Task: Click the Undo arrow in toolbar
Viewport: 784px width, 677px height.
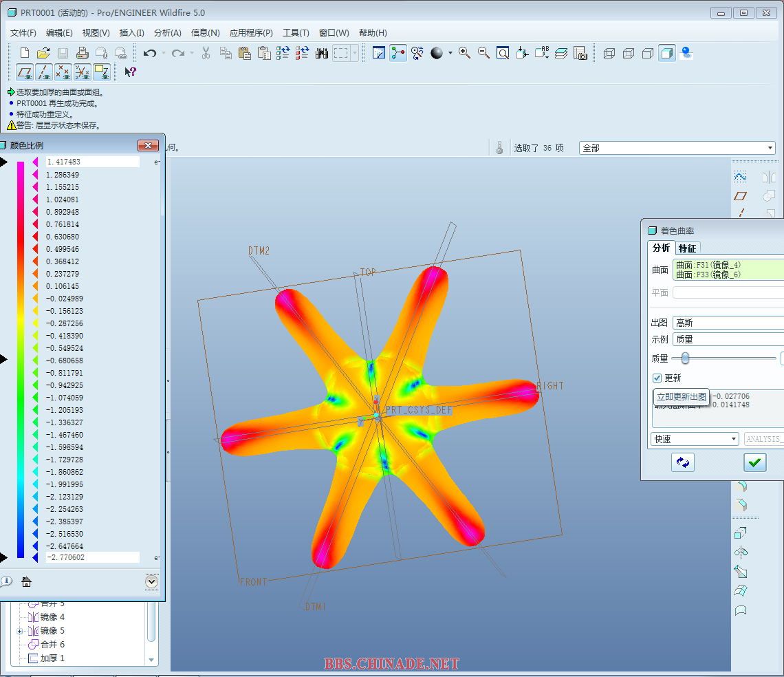Action: 149,53
